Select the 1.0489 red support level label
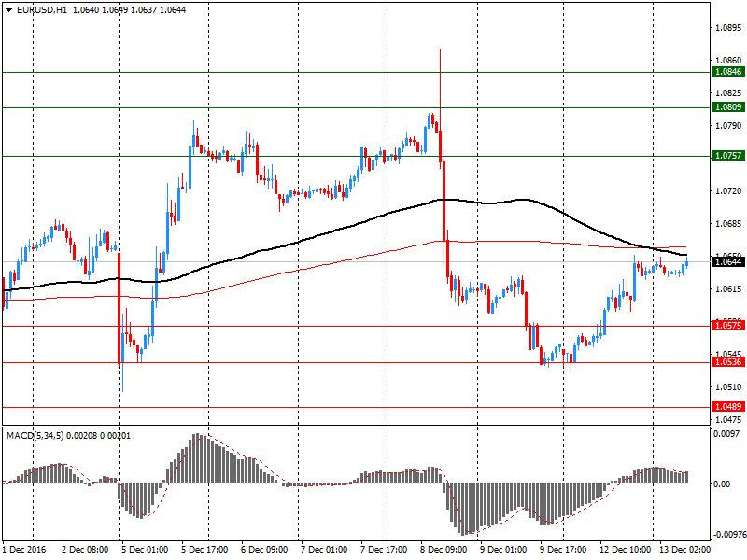The height and width of the screenshot is (560, 747). [728, 407]
